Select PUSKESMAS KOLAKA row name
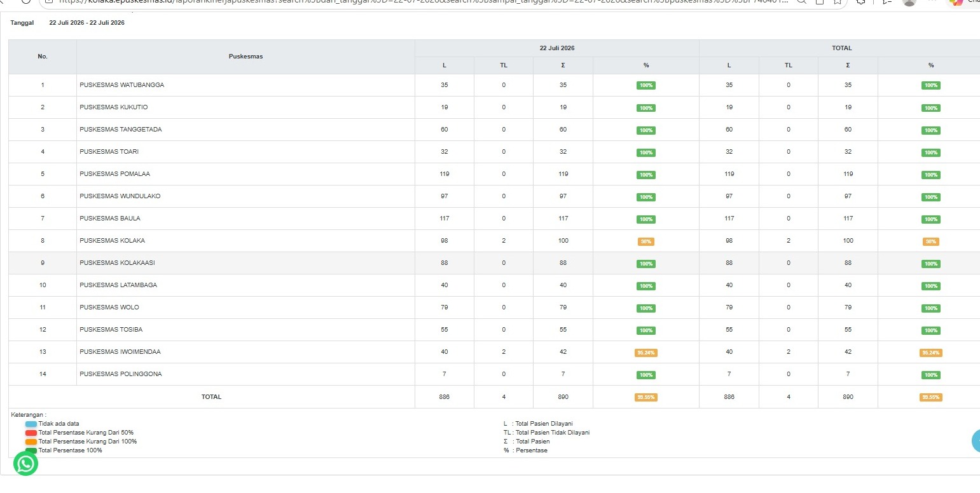 click(x=113, y=241)
